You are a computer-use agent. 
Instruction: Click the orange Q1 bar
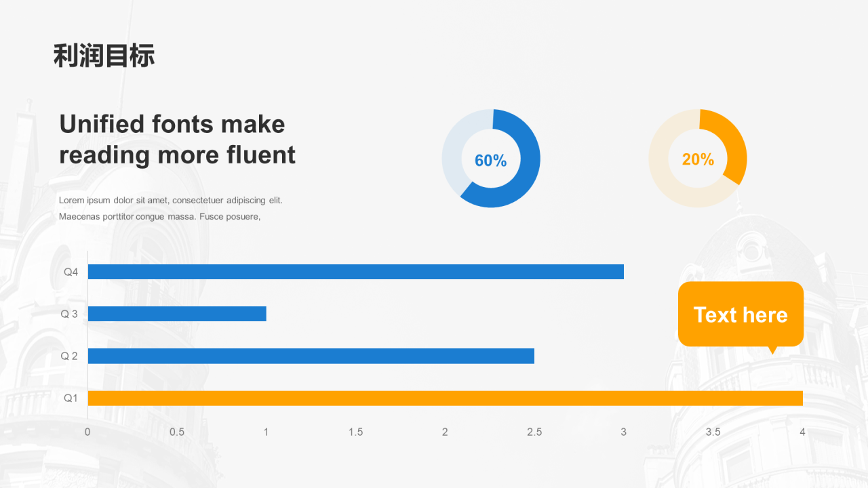click(445, 398)
